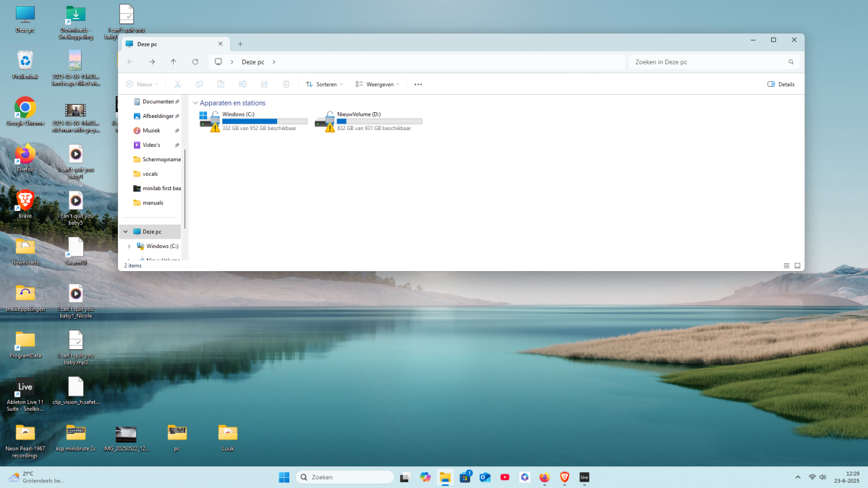Click the '2 items' status bar text
Screen dimensions: 868x488
coord(133,265)
